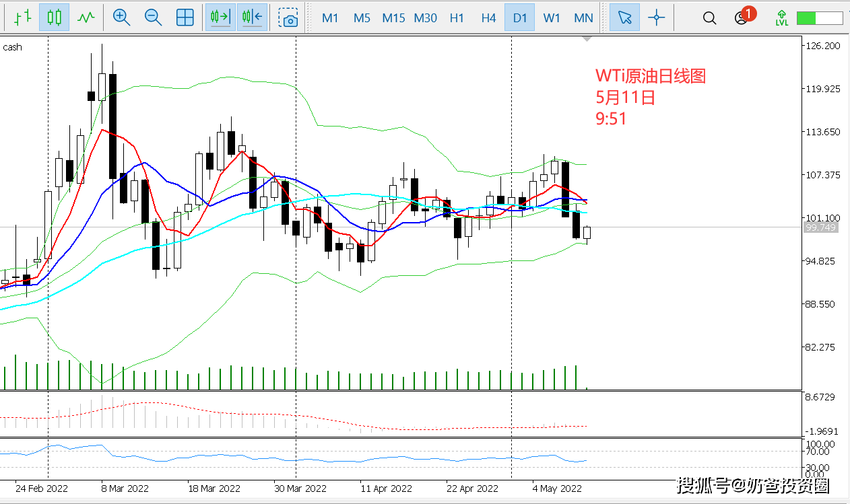
Task: Click the 18 Mar 2022 date label
Action: pyautogui.click(x=214, y=489)
